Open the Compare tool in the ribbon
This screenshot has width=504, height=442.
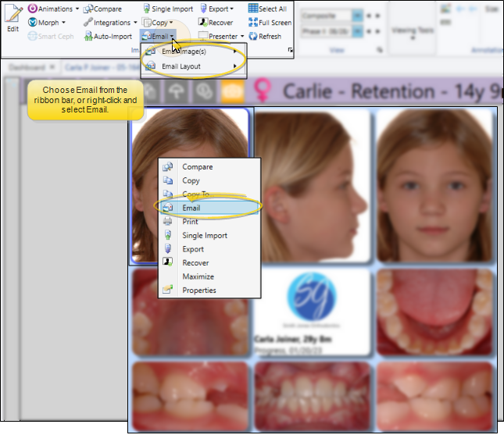tap(102, 9)
